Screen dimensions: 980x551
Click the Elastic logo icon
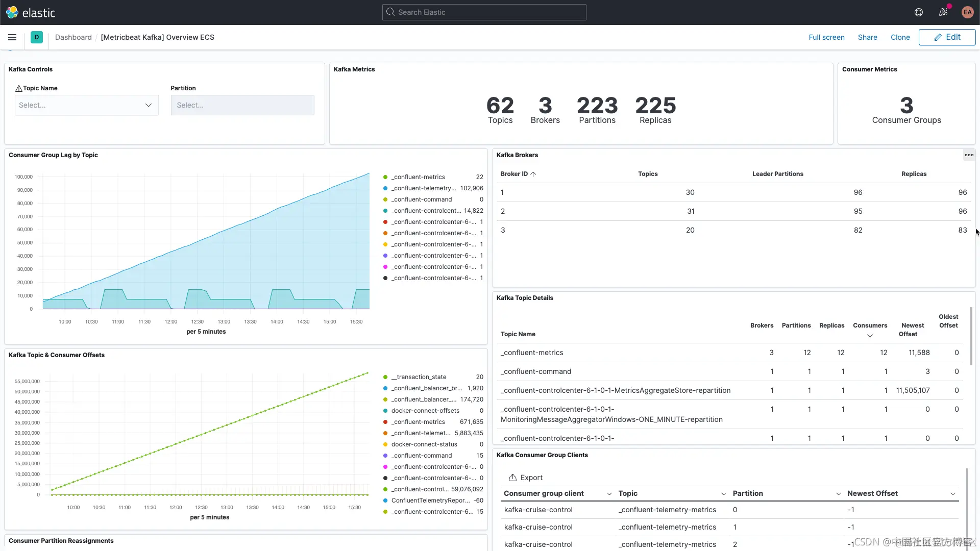click(x=12, y=12)
